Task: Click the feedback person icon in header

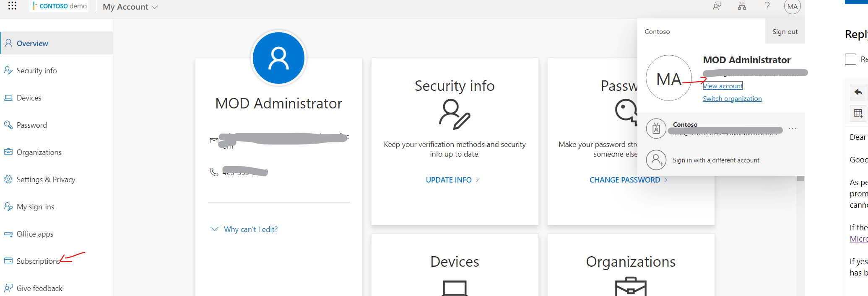Action: click(717, 6)
